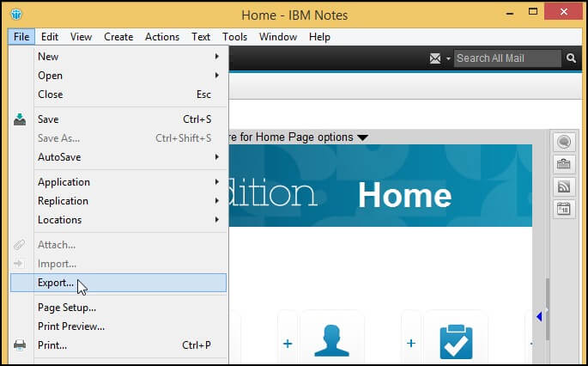Click the magnifier search button
588x366 pixels.
click(571, 58)
